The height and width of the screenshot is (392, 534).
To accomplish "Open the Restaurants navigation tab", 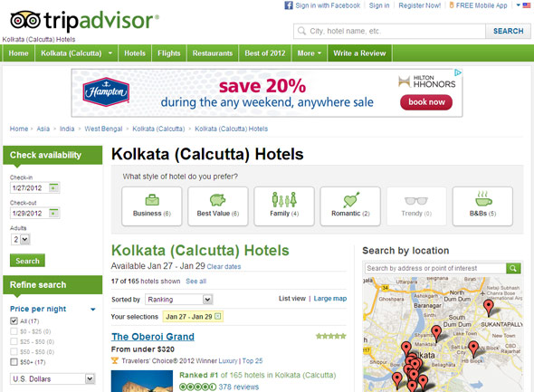I will point(213,53).
